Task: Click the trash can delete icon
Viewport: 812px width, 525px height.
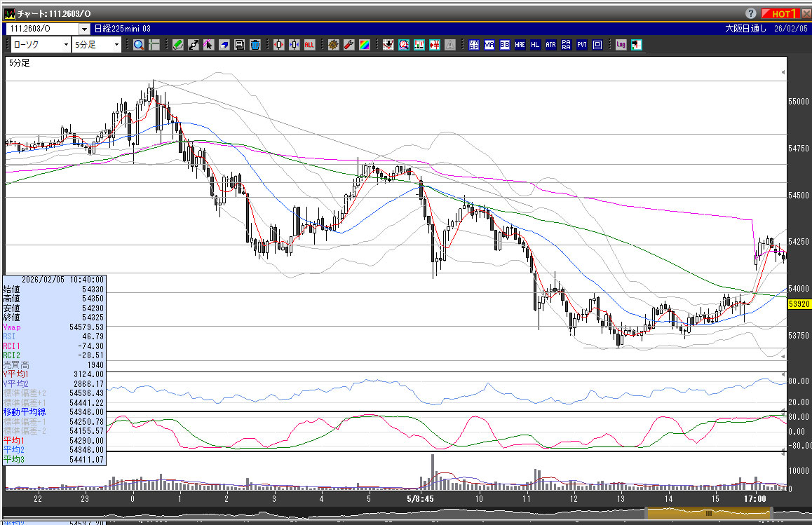Action: pos(255,45)
